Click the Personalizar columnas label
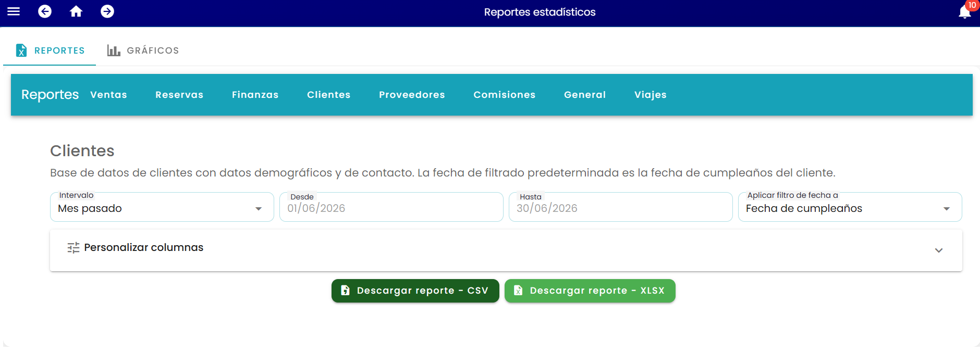The width and height of the screenshot is (980, 353). (144, 247)
